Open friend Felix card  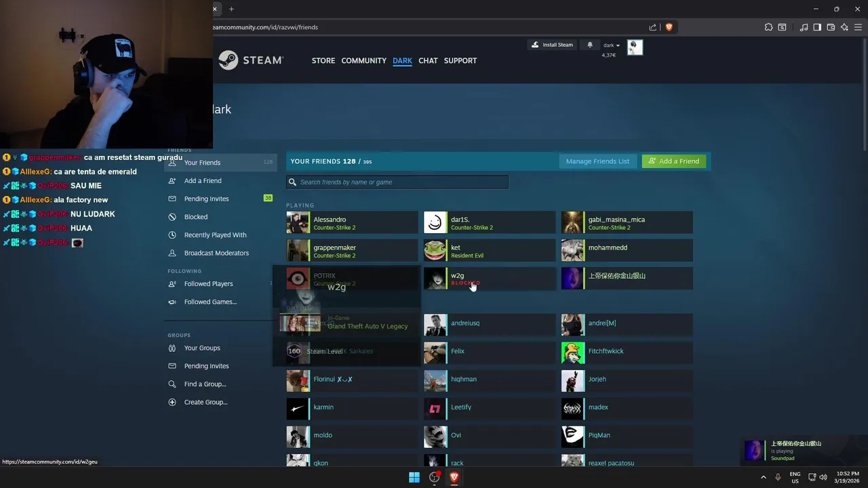(x=490, y=352)
